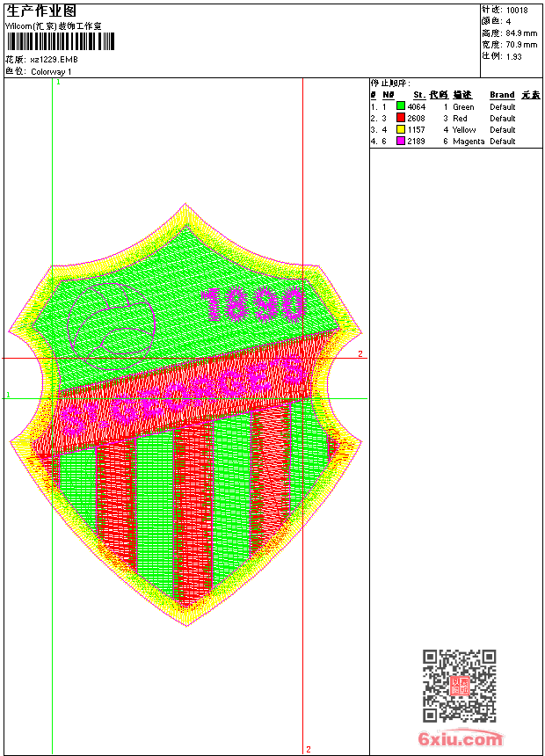The height and width of the screenshot is (756, 545).
Task: Click Default brand in Green row
Action: [503, 106]
